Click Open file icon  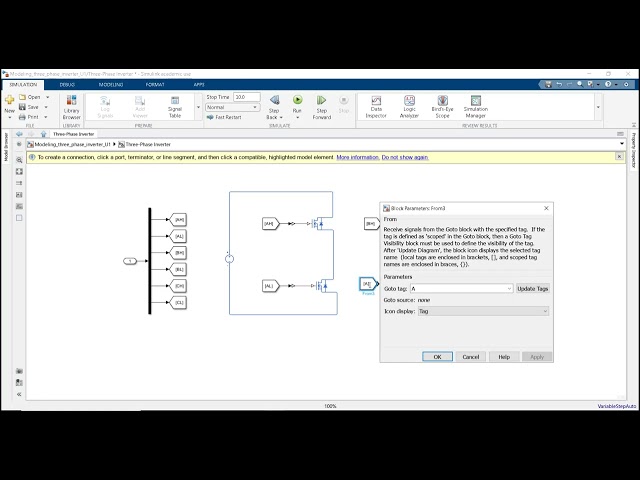click(22, 97)
